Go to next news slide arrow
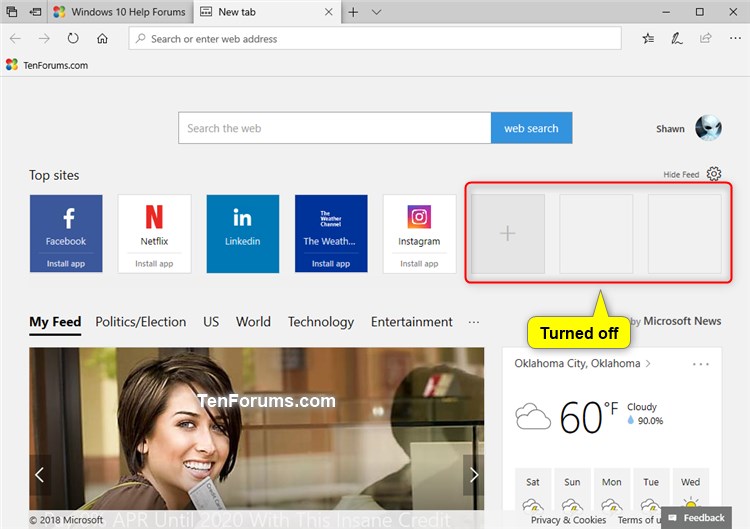The image size is (750, 529). 474,474
